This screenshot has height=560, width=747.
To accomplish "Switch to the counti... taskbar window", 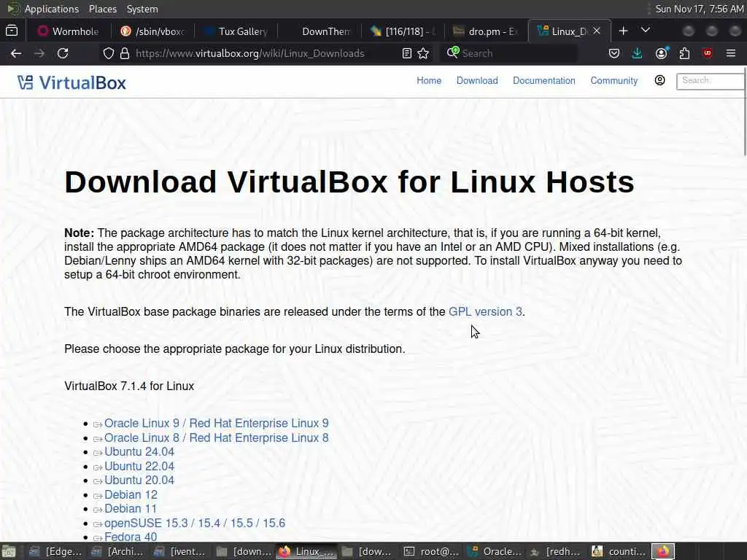I will point(619,551).
